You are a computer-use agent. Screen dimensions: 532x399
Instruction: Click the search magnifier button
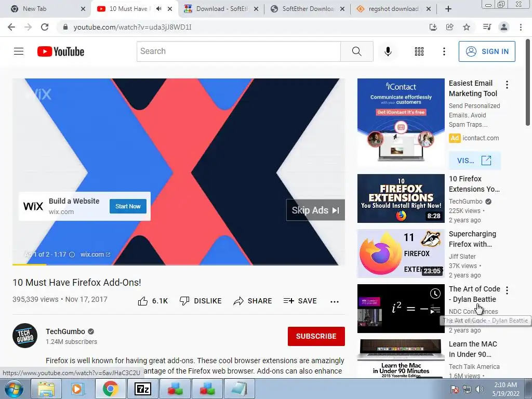pos(356,51)
